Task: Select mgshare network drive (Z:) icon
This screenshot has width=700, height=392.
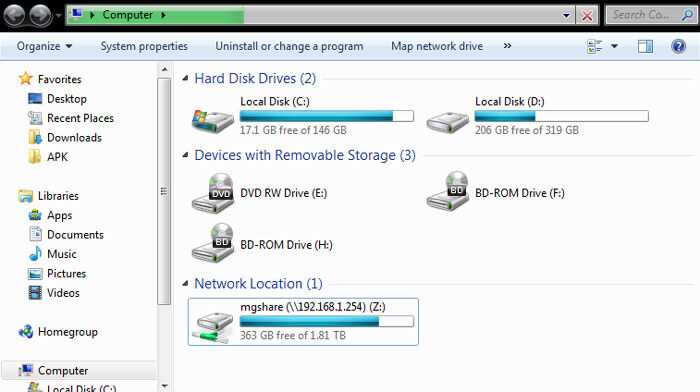Action: tap(213, 327)
